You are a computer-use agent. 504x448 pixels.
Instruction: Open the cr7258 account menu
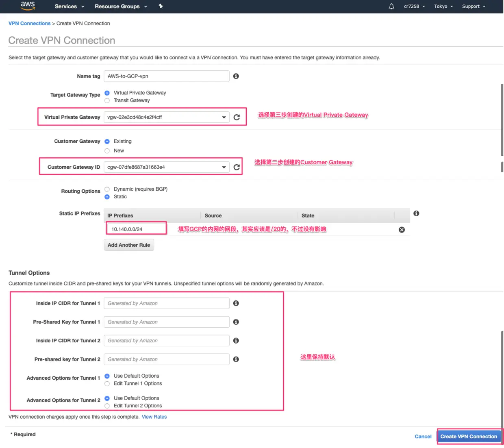click(415, 7)
